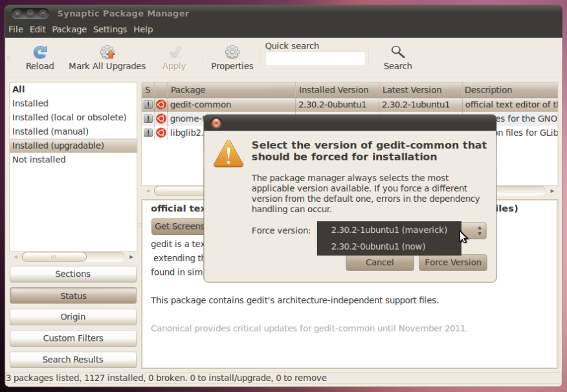Click filter list scroll left arrow
The height and width of the screenshot is (392, 567).
[16, 257]
